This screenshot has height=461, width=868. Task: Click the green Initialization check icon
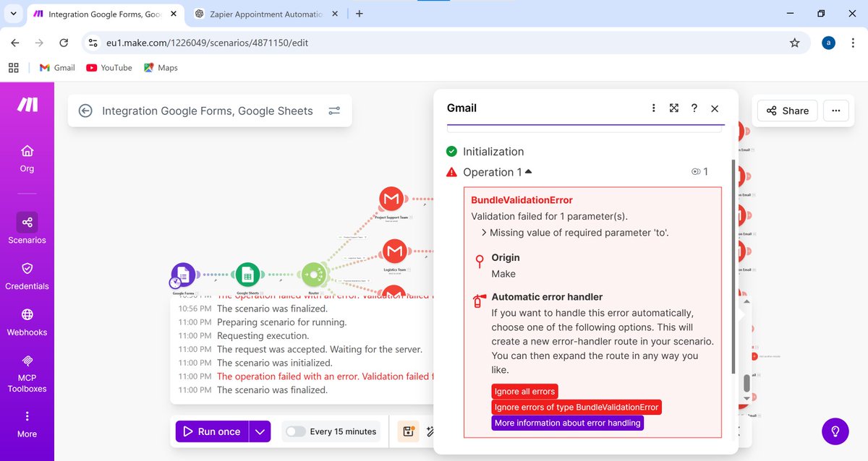pos(451,151)
